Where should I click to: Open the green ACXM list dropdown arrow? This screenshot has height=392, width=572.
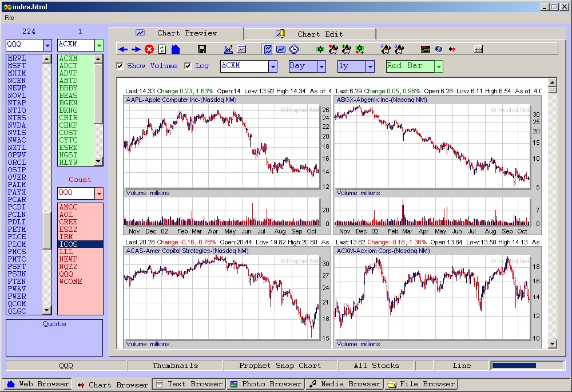tap(99, 45)
